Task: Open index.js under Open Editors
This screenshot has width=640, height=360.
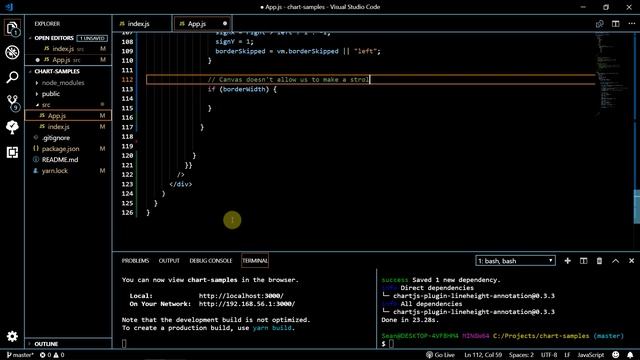Action: pos(68,49)
